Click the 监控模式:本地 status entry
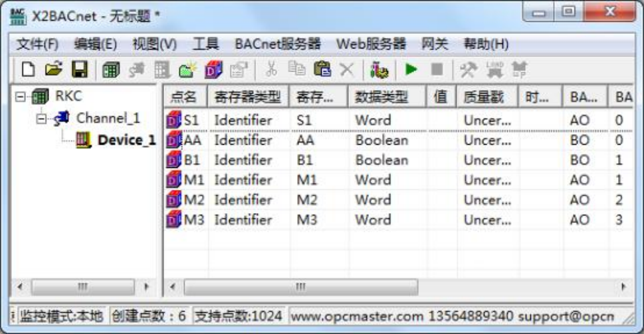 pyautogui.click(x=62, y=316)
